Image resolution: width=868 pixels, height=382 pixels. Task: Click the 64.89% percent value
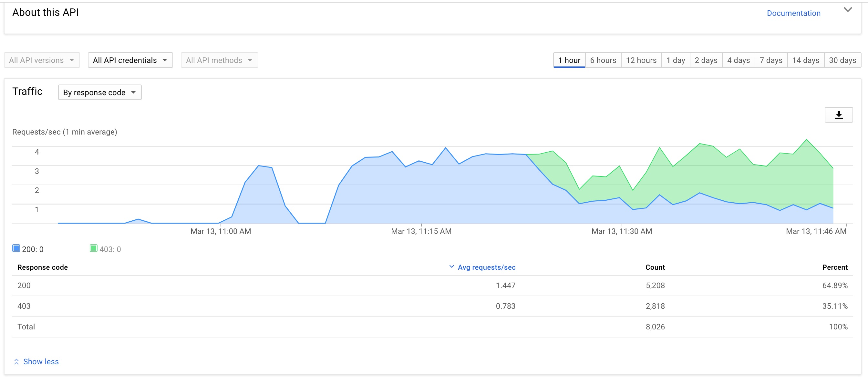pyautogui.click(x=835, y=286)
